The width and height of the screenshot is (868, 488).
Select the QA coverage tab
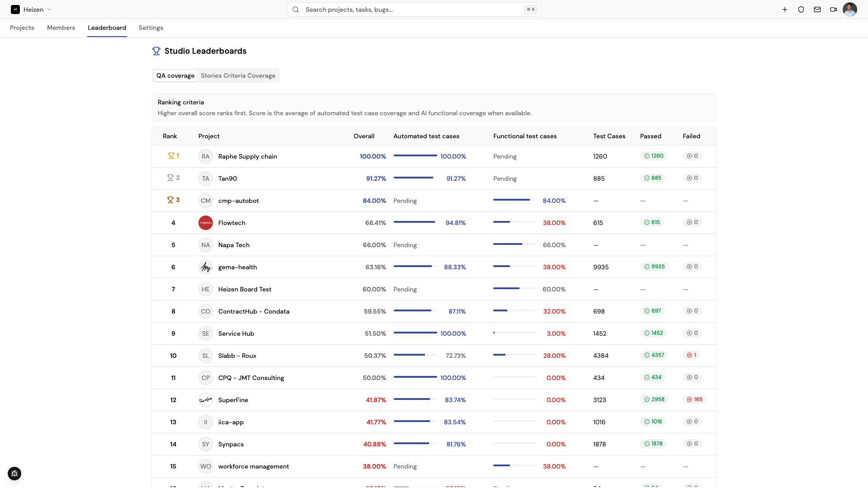(x=175, y=75)
